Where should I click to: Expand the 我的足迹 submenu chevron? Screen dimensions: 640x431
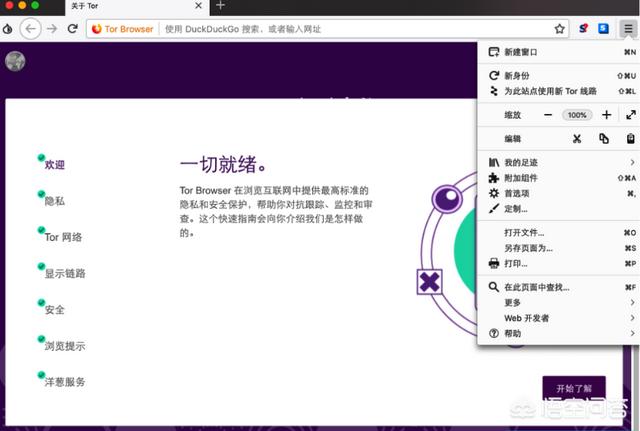632,162
